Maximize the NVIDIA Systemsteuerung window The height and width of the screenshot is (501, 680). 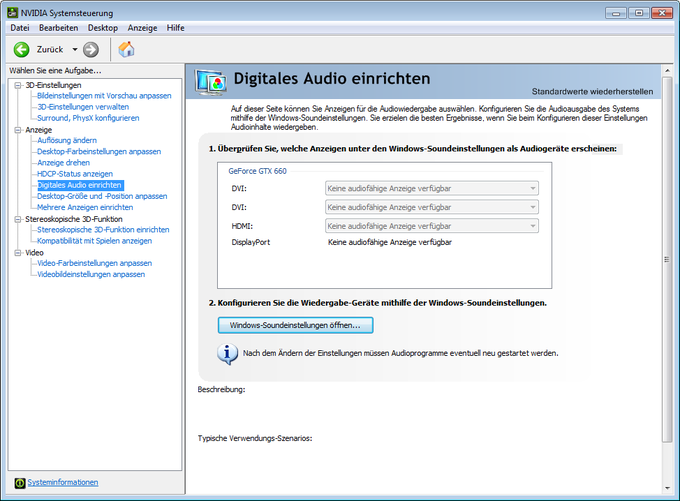click(639, 13)
